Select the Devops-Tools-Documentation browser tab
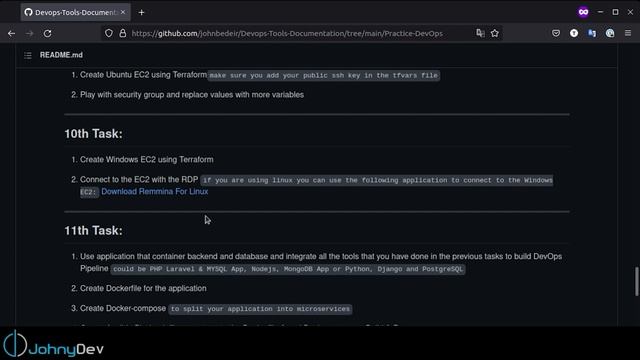 (76, 12)
